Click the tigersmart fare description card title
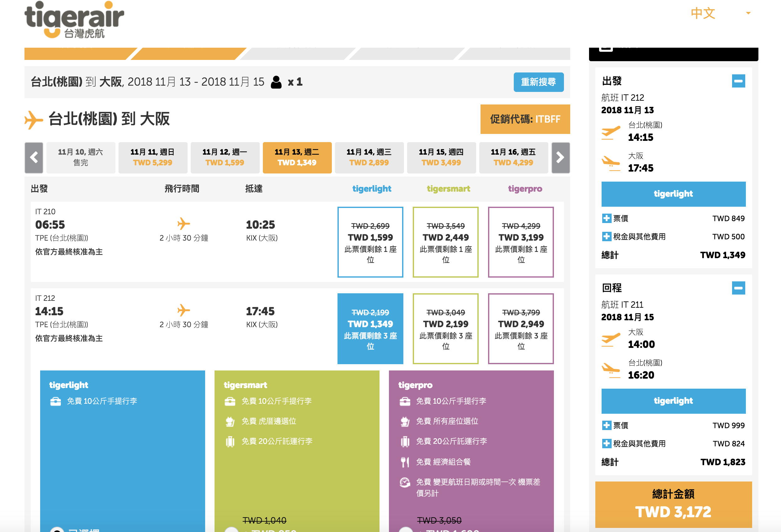The height and width of the screenshot is (532, 781). (245, 385)
